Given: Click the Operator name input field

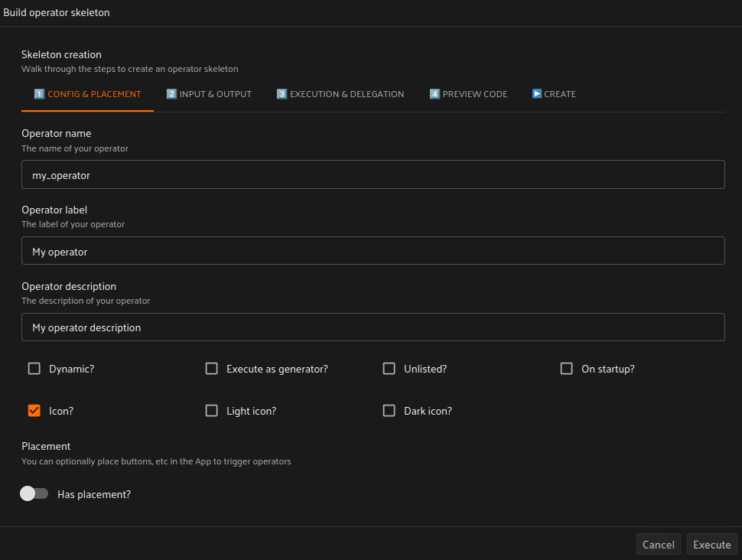Looking at the screenshot, I should point(373,175).
